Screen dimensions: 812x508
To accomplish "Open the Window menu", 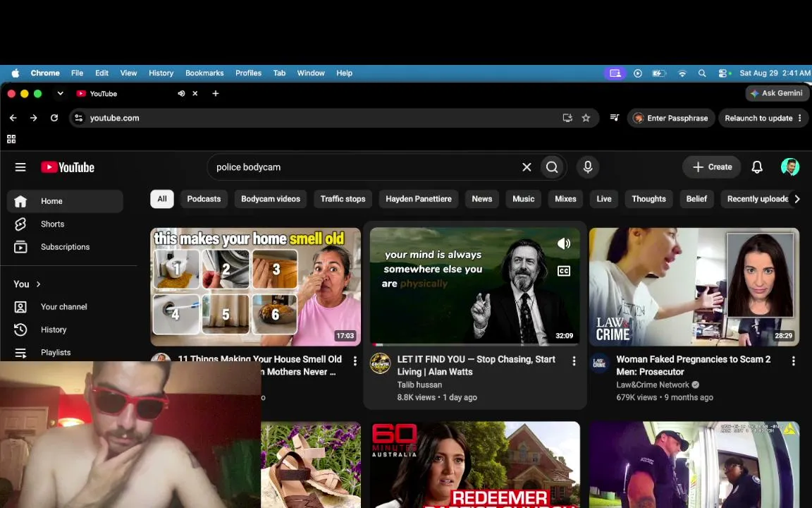I will (311, 73).
